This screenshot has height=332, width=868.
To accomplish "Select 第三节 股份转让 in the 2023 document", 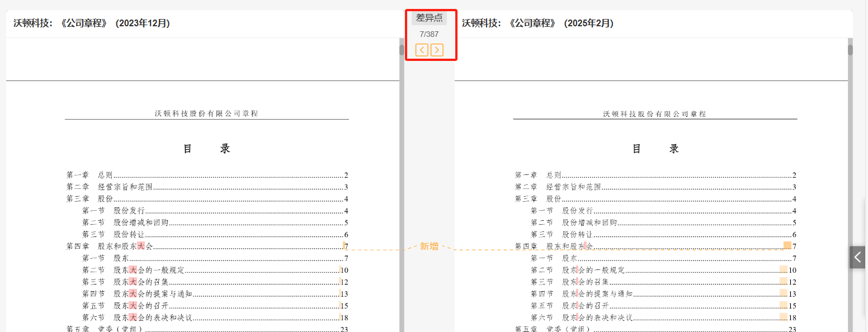I will coord(215,235).
